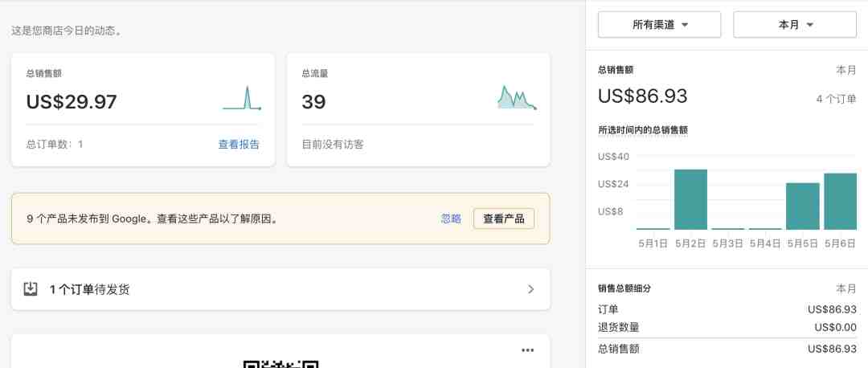Select the 5月2日 sales bar

(690, 199)
